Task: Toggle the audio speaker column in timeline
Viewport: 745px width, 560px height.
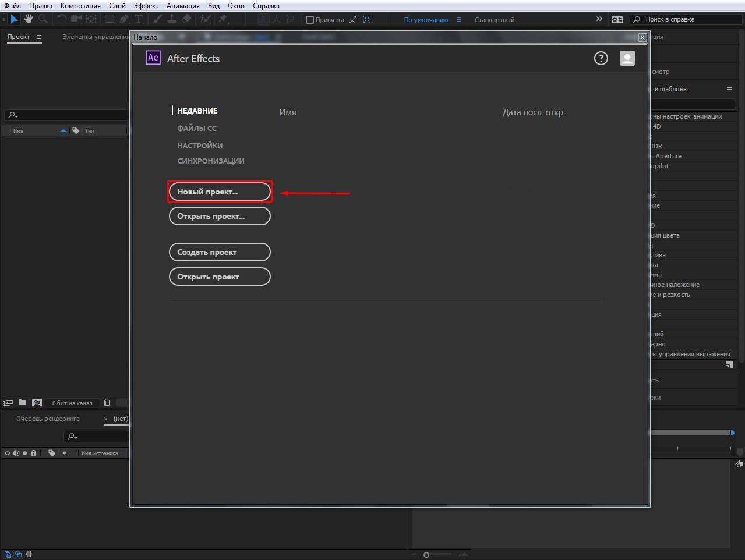Action: point(16,453)
